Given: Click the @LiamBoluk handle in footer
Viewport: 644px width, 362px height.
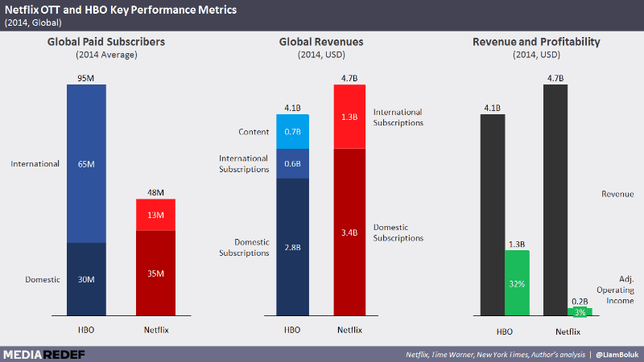Looking at the screenshot, I should click(617, 355).
